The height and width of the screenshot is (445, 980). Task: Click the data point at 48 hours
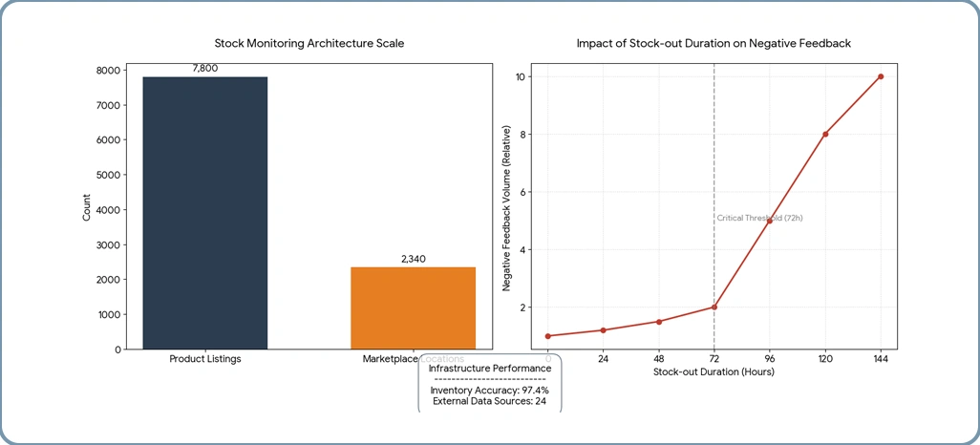coord(658,322)
